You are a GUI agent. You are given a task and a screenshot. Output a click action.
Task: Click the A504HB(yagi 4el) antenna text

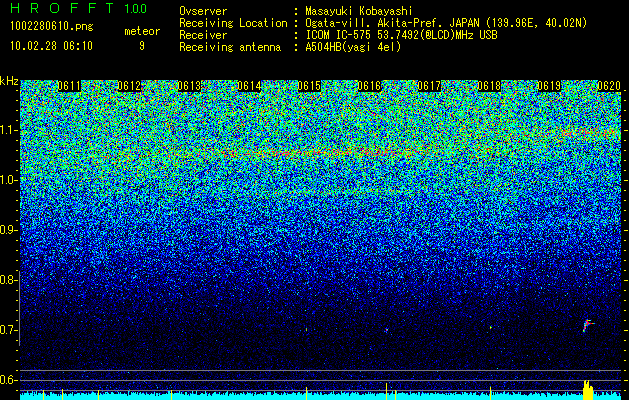353,47
